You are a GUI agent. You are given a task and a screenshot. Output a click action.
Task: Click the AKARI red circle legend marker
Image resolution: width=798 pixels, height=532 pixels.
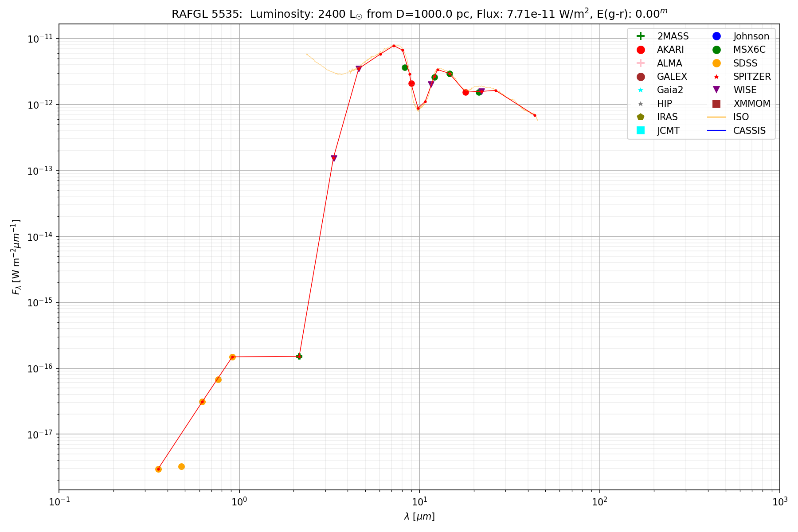[640, 50]
